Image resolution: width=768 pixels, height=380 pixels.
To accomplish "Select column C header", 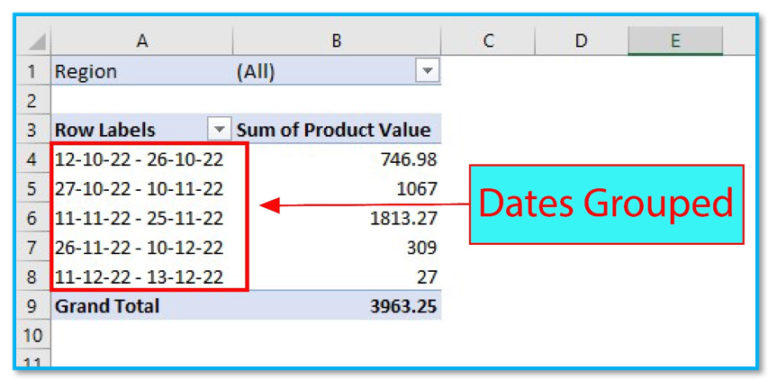I will tap(488, 41).
